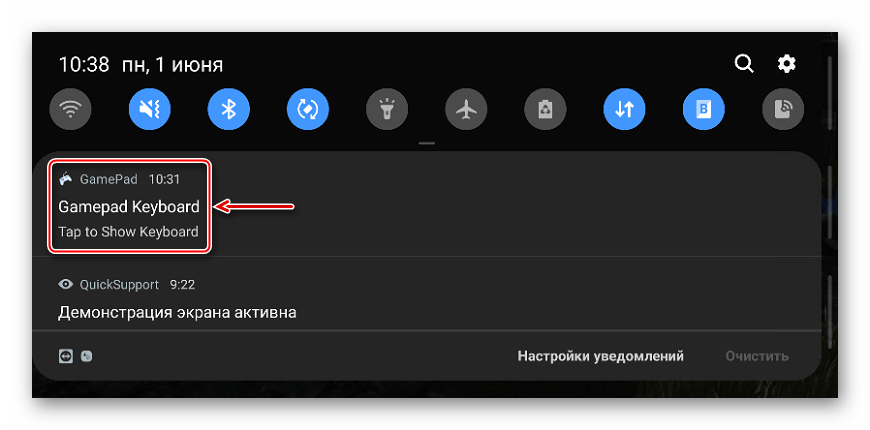Image resolution: width=870 pixels, height=430 pixels.
Task: Enable the power saving battery tile
Action: 545,109
